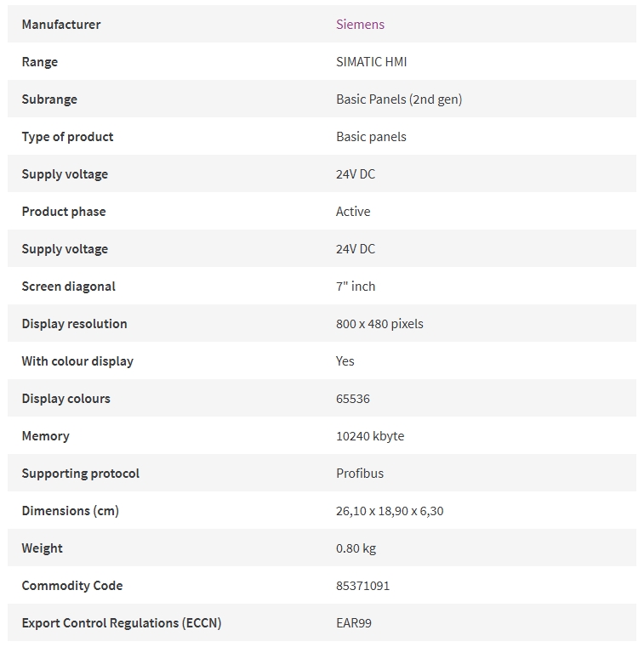The image size is (644, 647).
Task: Click the Range row label
Action: (40, 62)
